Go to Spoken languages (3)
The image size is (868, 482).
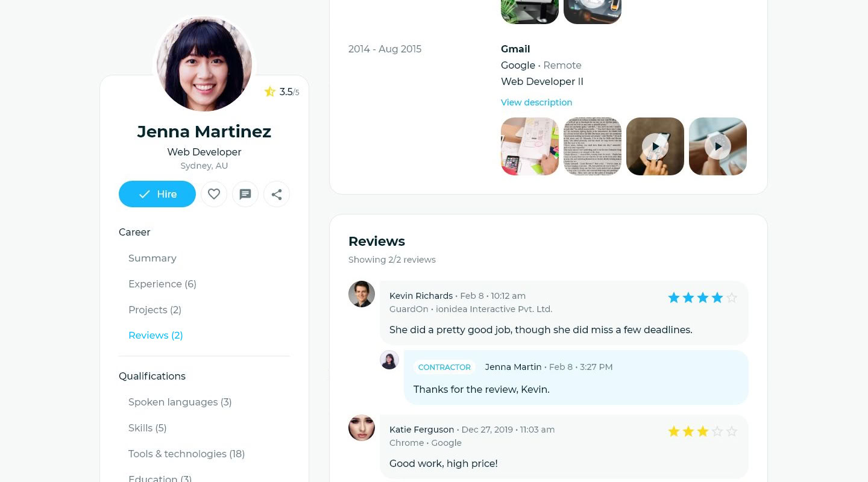click(x=180, y=402)
